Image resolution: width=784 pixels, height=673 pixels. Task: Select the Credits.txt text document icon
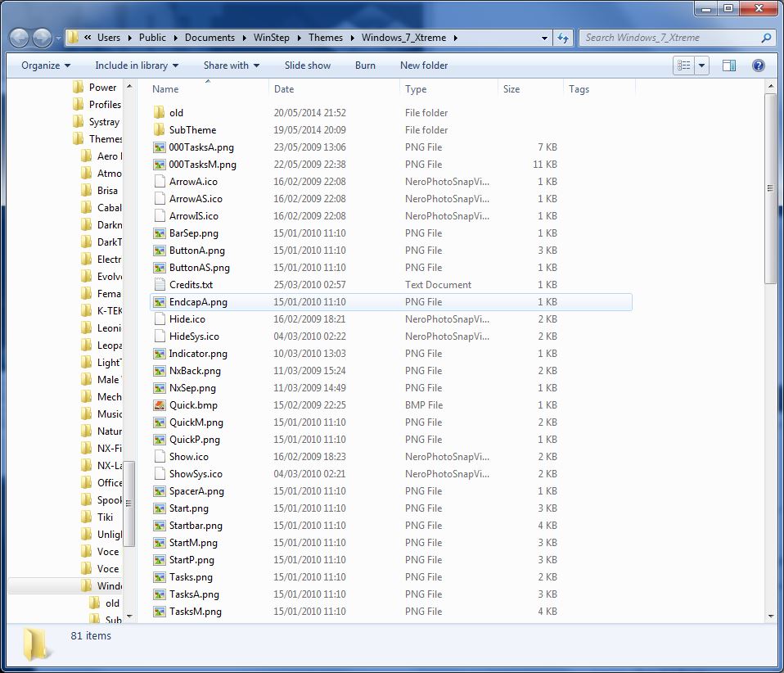tap(160, 285)
